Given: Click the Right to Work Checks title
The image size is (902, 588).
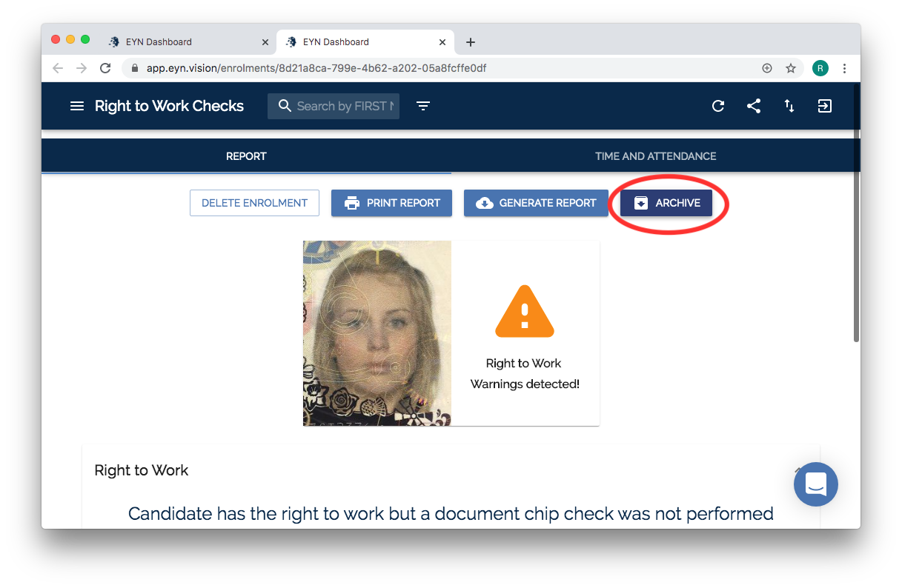Looking at the screenshot, I should pyautogui.click(x=169, y=106).
